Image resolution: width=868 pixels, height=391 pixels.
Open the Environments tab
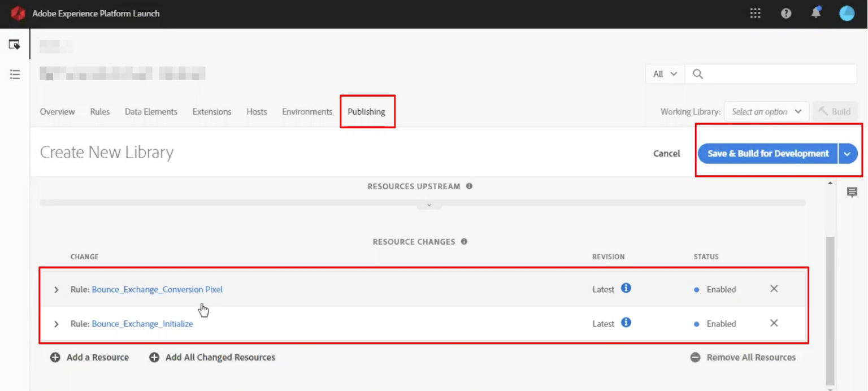(307, 112)
